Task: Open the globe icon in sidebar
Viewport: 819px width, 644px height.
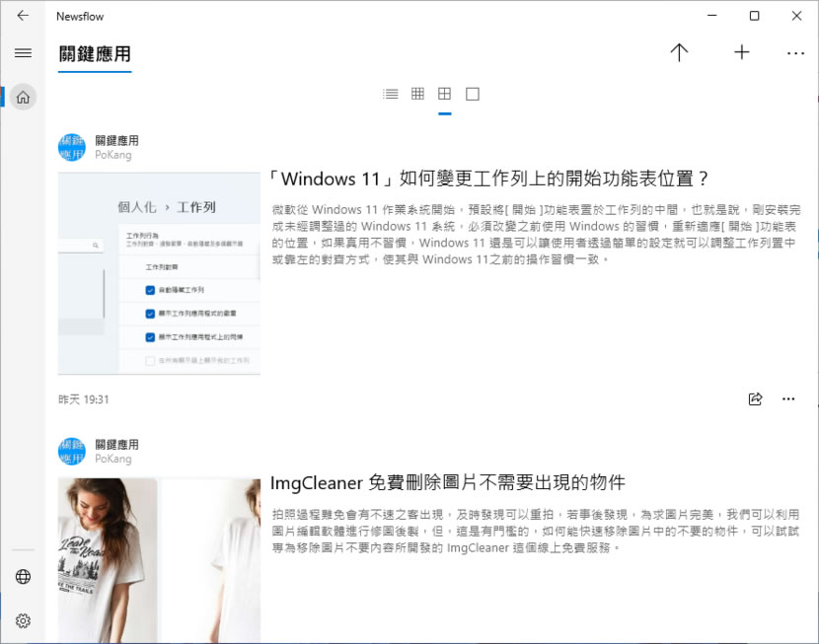Action: click(x=23, y=577)
